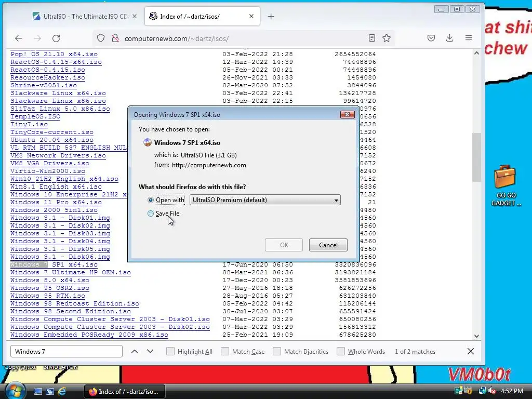
Task: Cancel the download dialog
Action: pos(328,245)
